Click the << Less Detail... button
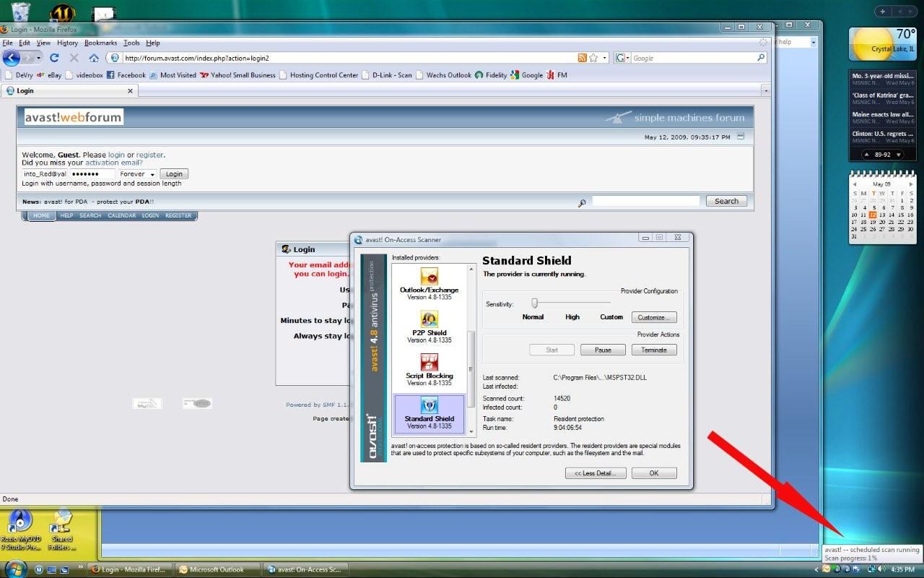Screen dimensions: 924x578 595,473
